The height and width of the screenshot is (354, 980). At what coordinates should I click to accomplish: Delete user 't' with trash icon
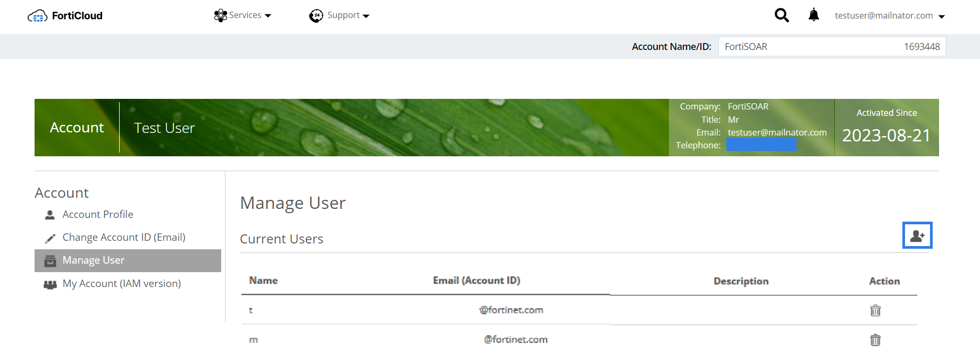pyautogui.click(x=875, y=310)
